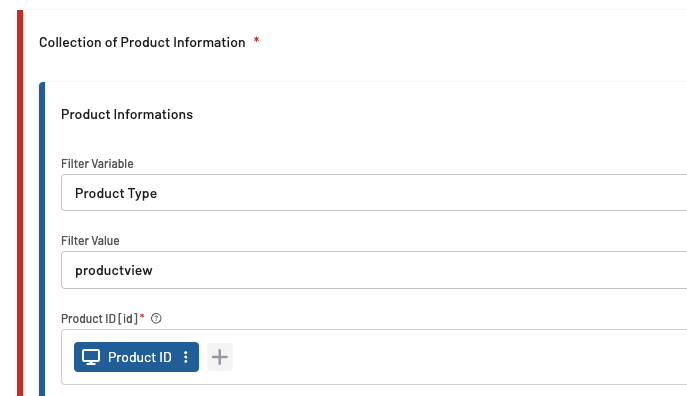This screenshot has height=396, width=687.
Task: Click the blue vertical bar of Product Informations card
Action: pyautogui.click(x=42, y=239)
